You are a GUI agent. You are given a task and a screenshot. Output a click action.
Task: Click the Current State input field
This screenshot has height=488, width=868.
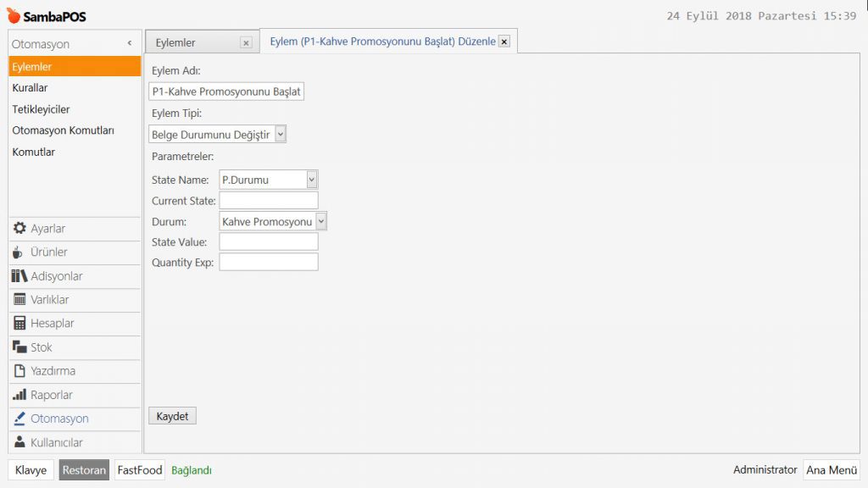coord(268,201)
